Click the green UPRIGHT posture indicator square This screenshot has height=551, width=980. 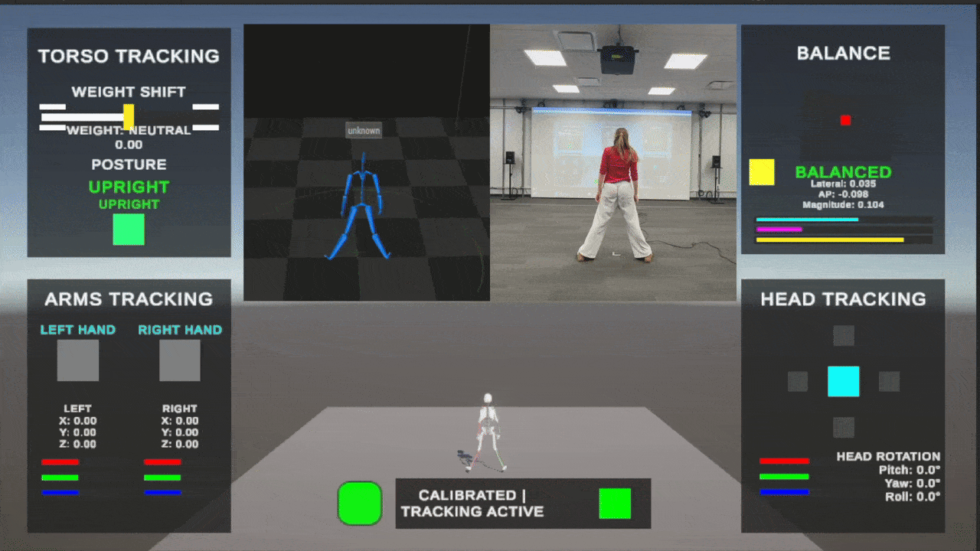[129, 230]
